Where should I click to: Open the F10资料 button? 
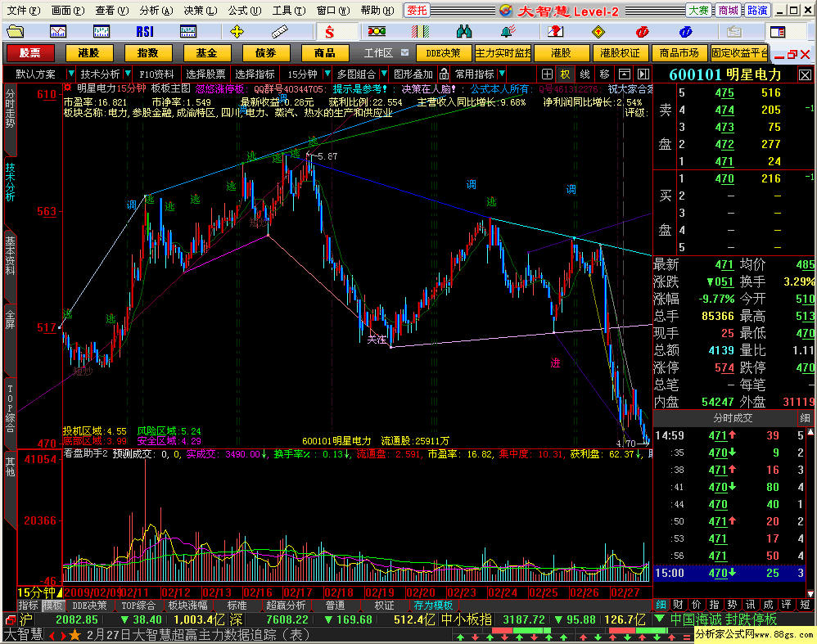click(x=156, y=74)
